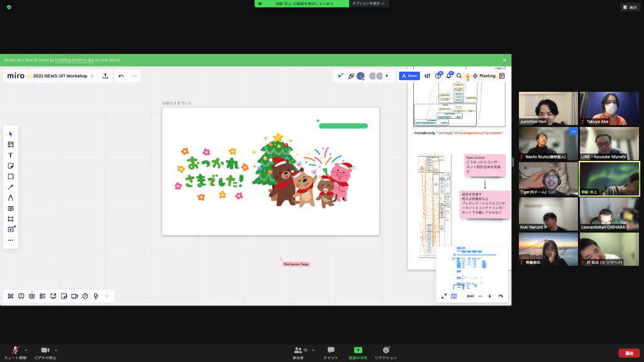Open the comments panel in bottom toolbar
Image resolution: width=644 pixels, height=362 pixels.
32,296
